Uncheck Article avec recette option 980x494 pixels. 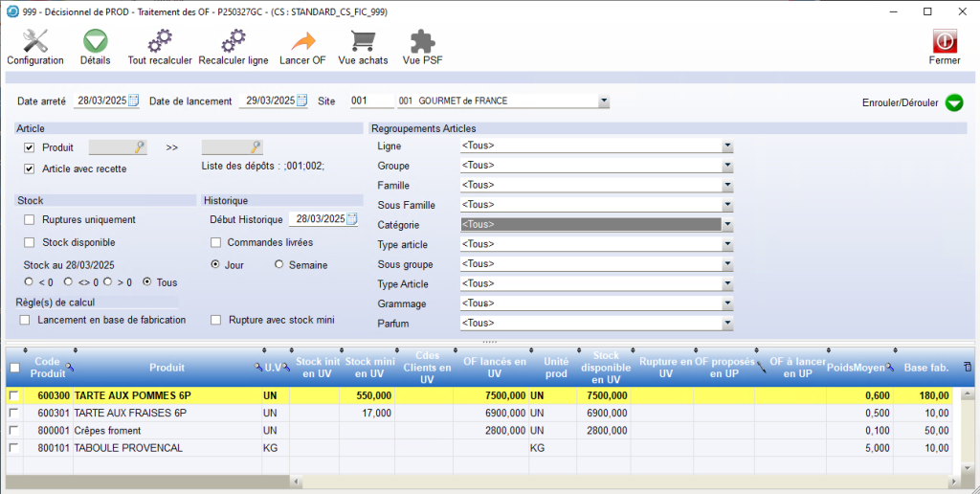[29, 168]
